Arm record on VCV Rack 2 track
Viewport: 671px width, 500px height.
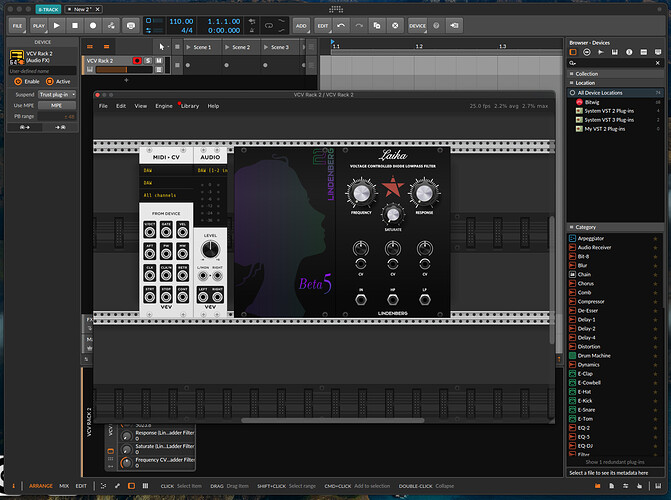pos(137,61)
